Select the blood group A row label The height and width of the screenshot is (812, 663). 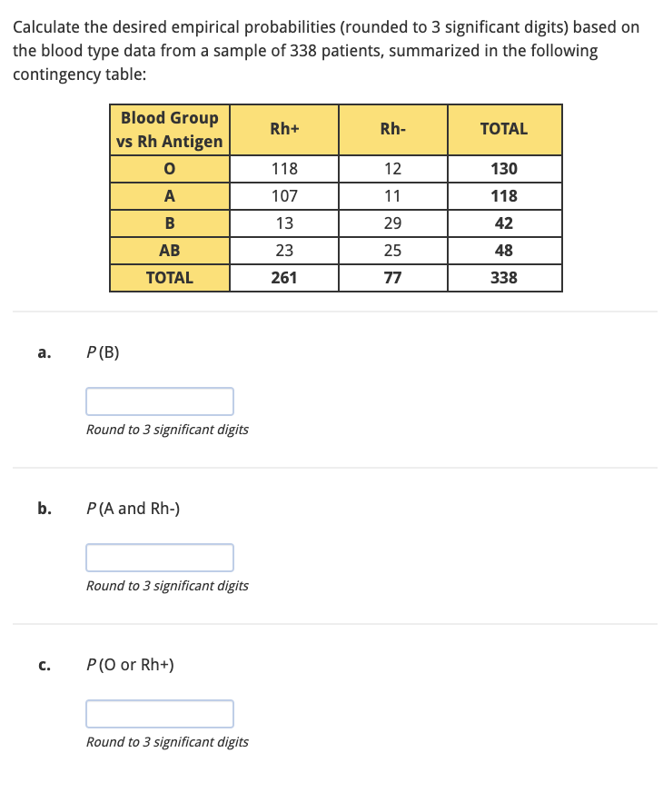pos(168,195)
